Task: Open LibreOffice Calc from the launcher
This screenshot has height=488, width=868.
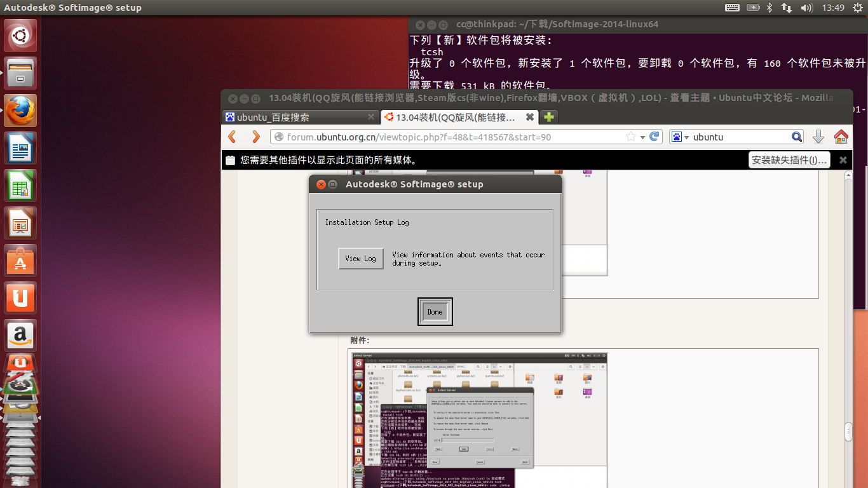Action: click(21, 186)
